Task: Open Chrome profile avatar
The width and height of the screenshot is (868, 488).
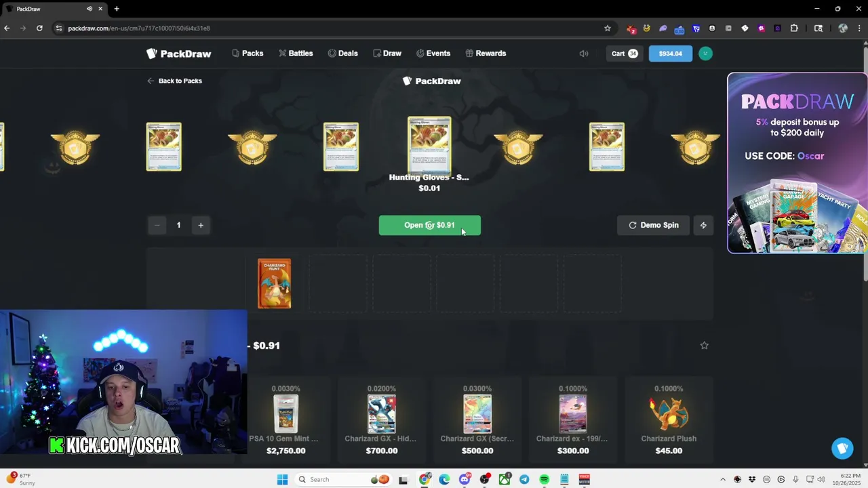Action: (x=843, y=28)
